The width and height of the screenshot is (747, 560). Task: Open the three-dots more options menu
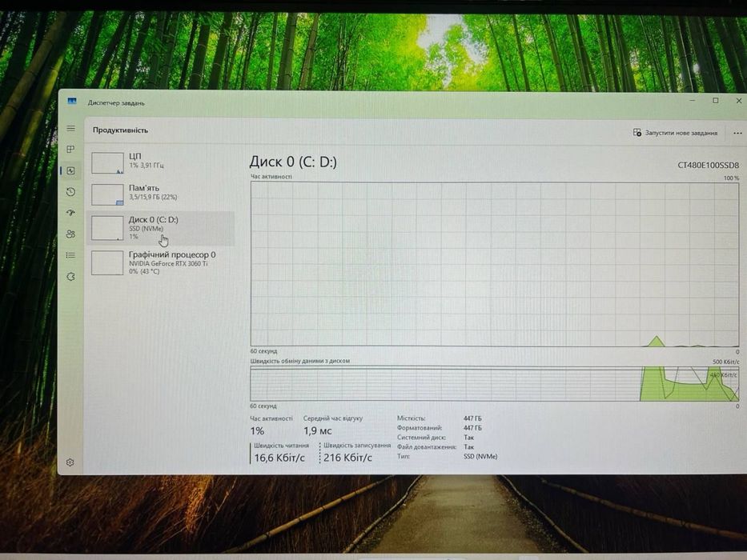(x=737, y=134)
